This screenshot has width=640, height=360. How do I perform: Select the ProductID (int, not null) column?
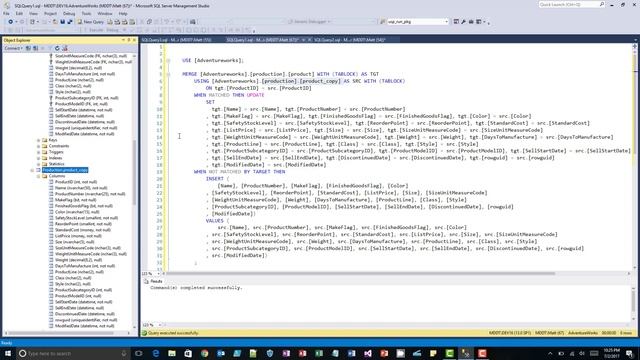[x=76, y=182]
